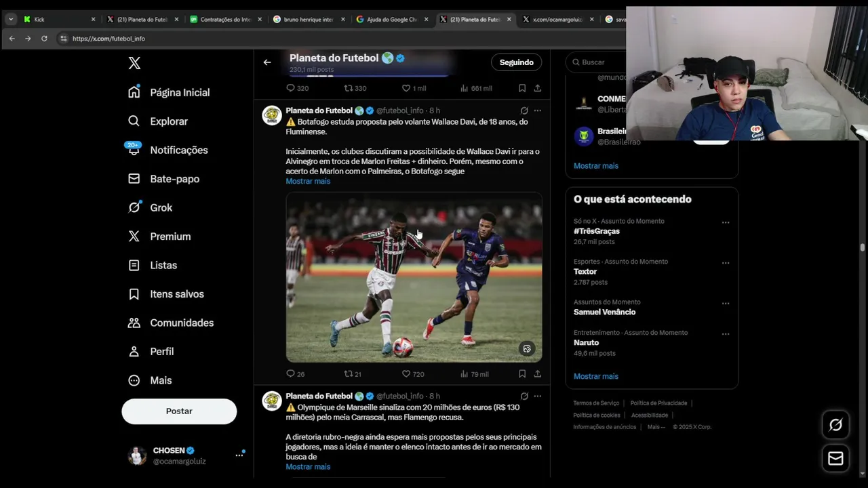Open options for Samuel Venâncio trend
Viewport: 868px width, 488px height.
coord(726,304)
